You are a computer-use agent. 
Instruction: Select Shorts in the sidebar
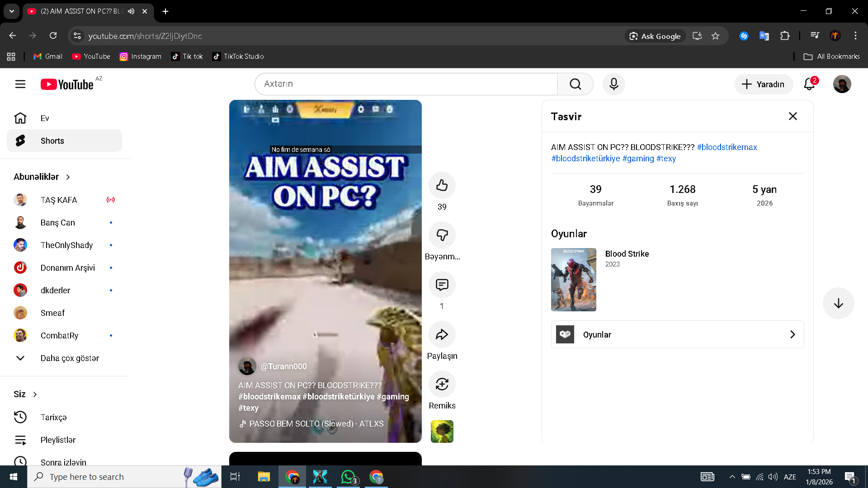click(64, 141)
